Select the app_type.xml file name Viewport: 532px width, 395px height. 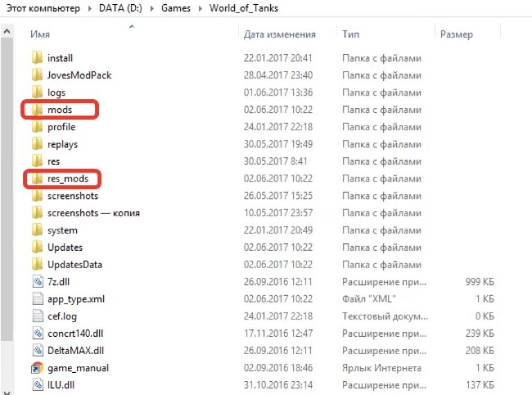[x=76, y=299]
